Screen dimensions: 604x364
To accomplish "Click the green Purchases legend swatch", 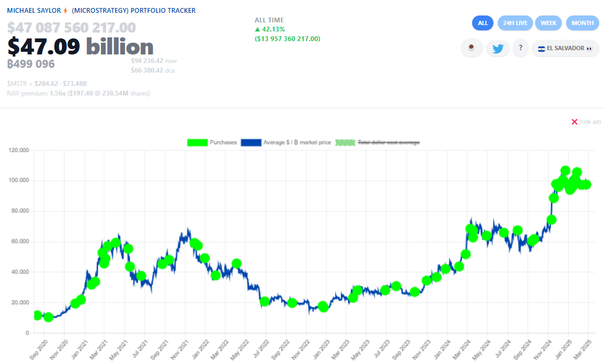I will tap(197, 143).
